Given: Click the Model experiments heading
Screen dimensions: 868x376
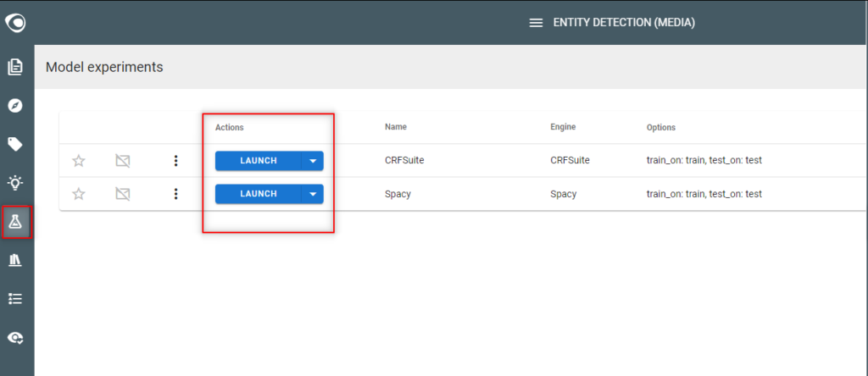Looking at the screenshot, I should pos(104,67).
